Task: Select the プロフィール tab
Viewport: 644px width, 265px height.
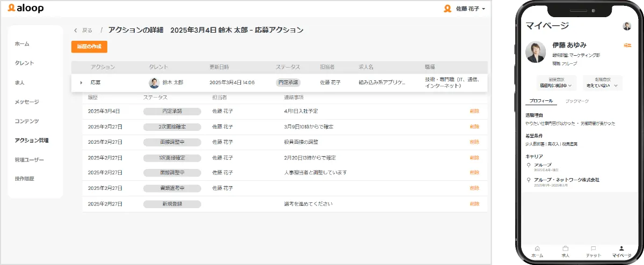Action: (x=541, y=101)
